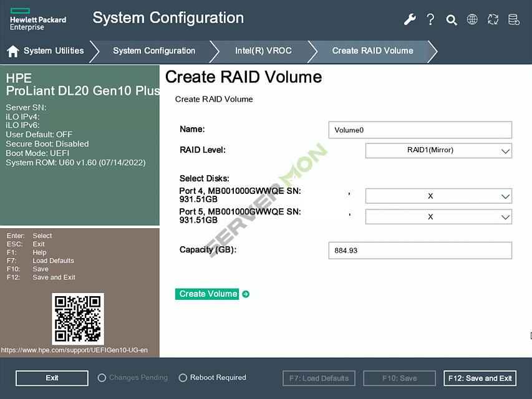The width and height of the screenshot is (532, 399).
Task: Click Secure Boot: Disabled text
Action: (47, 144)
